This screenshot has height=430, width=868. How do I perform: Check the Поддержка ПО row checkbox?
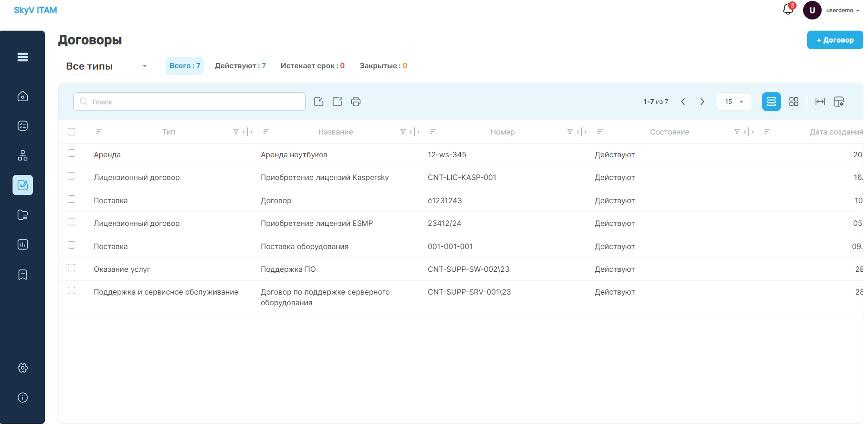(71, 268)
